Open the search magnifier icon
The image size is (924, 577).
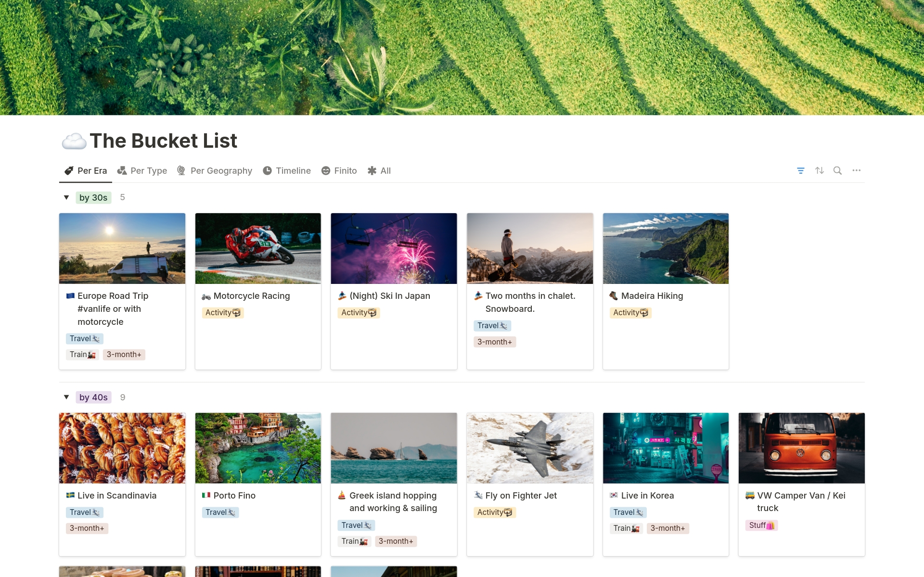coord(837,170)
